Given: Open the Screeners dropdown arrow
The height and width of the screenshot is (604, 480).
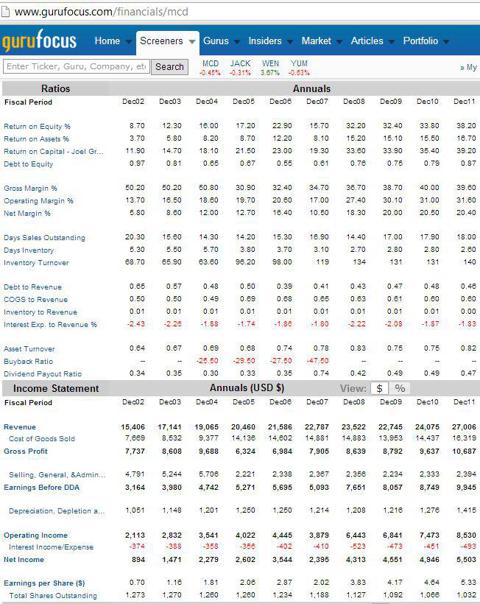Looking at the screenshot, I should pyautogui.click(x=192, y=42).
